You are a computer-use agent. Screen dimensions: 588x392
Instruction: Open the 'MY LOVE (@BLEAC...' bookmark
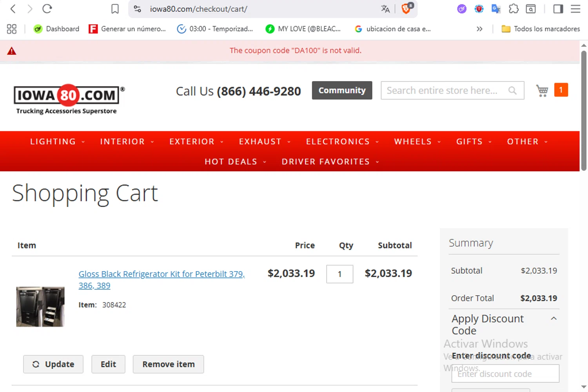coord(303,29)
